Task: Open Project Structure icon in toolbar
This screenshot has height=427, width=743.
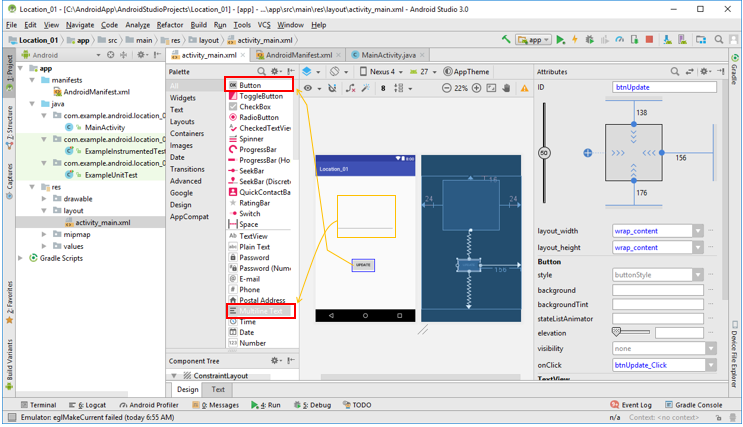Action: point(701,40)
